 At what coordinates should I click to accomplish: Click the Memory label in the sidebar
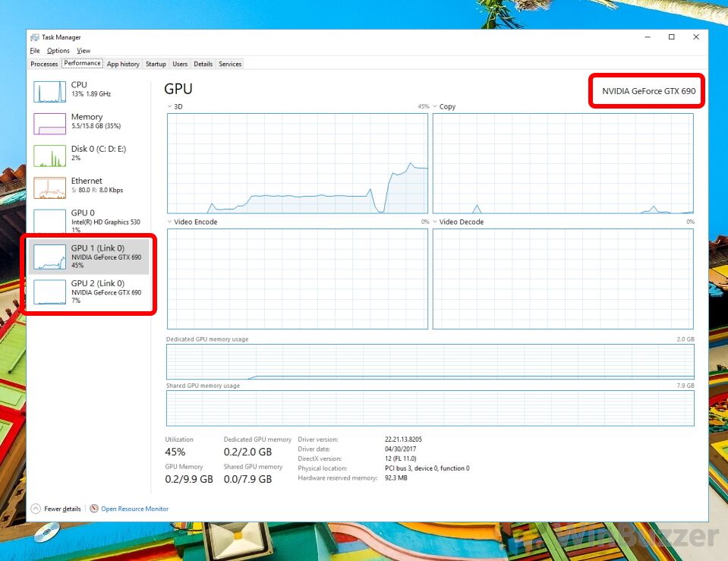click(x=87, y=117)
